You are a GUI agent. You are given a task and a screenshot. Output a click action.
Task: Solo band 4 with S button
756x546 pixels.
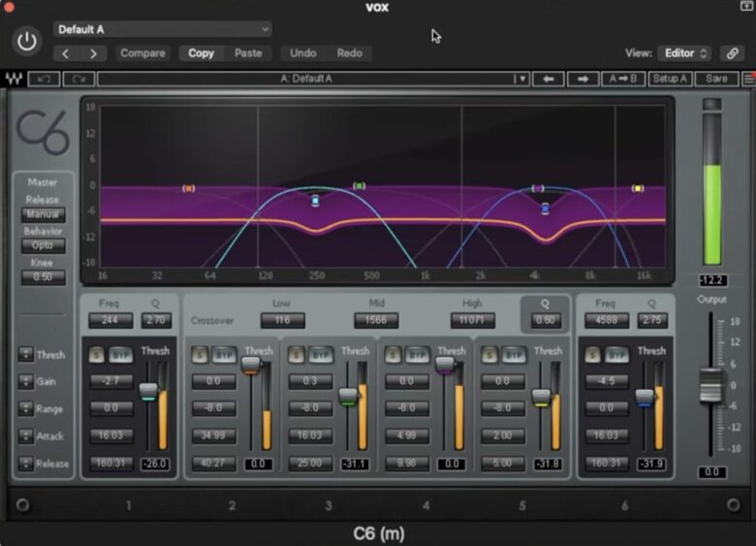pyautogui.click(x=393, y=355)
